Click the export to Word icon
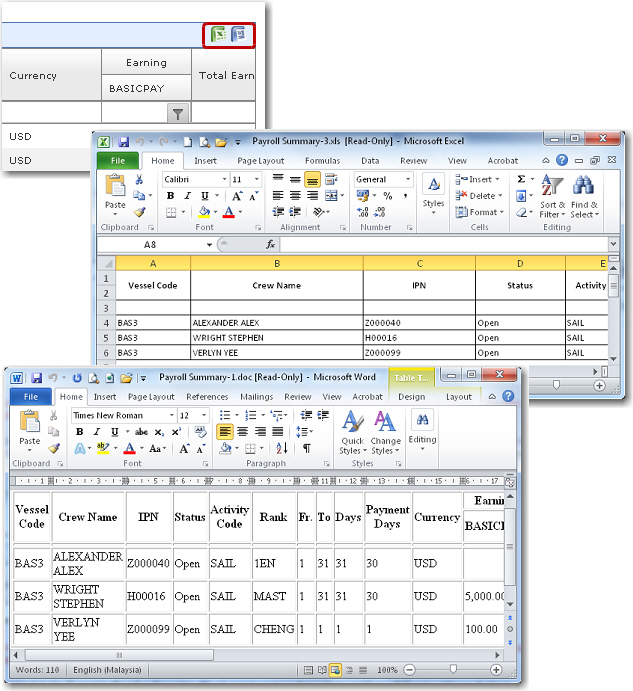This screenshot has width=633, height=691. (239, 34)
